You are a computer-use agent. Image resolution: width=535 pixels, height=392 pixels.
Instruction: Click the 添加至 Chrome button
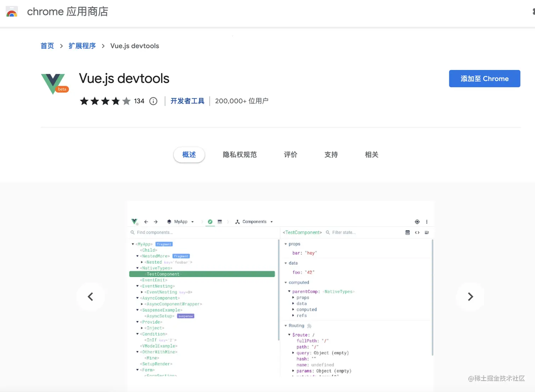coord(484,78)
